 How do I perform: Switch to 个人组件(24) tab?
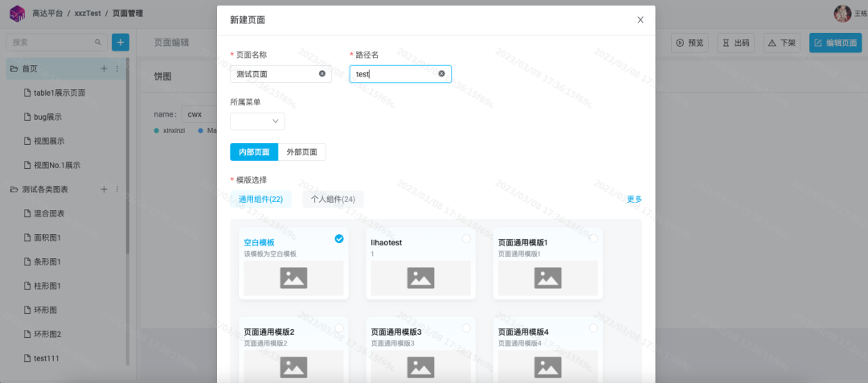[334, 199]
